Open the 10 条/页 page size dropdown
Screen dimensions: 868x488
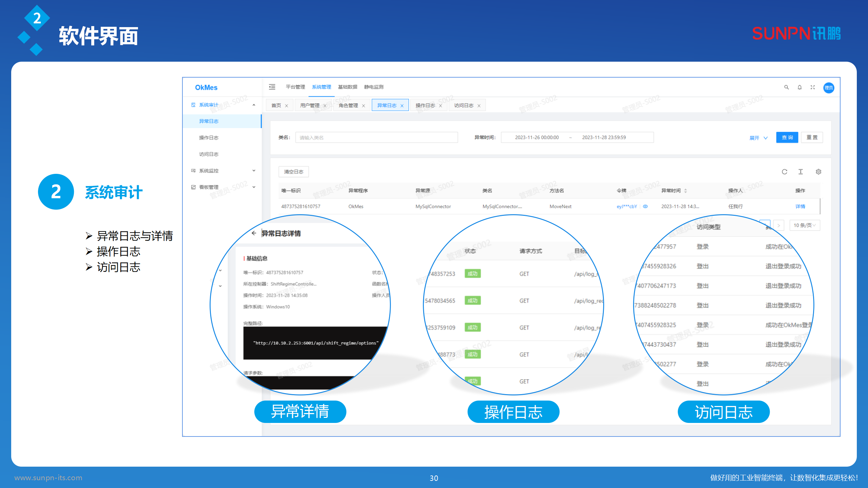coord(804,225)
